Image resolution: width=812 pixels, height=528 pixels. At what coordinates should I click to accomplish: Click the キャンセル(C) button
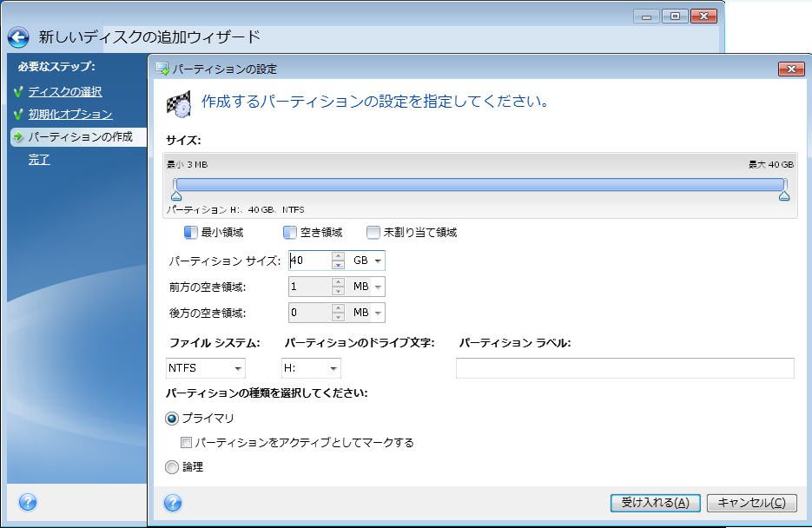(x=751, y=503)
